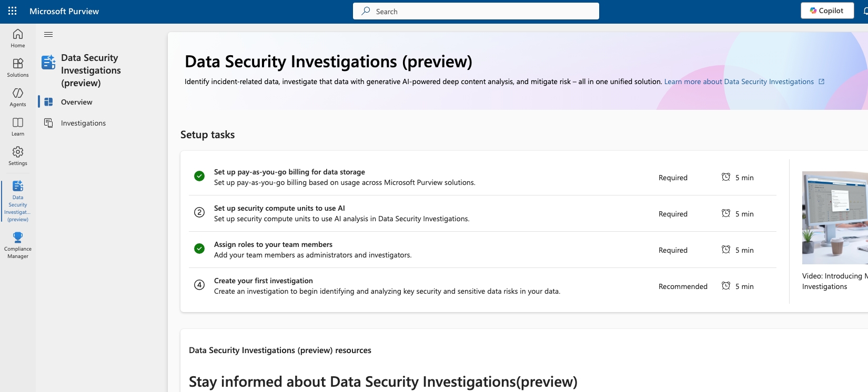
Task: Click Stay informed about Data Security heading
Action: coord(383,381)
